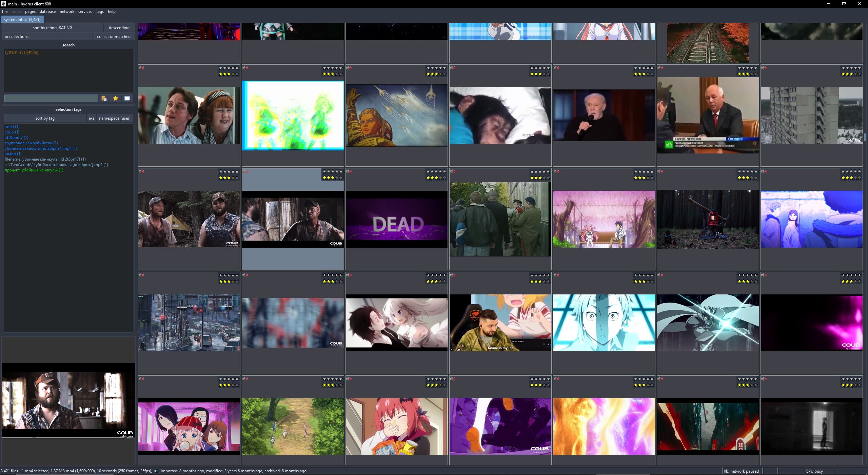Open the database menu
This screenshot has width=868, height=475.
coord(47,12)
